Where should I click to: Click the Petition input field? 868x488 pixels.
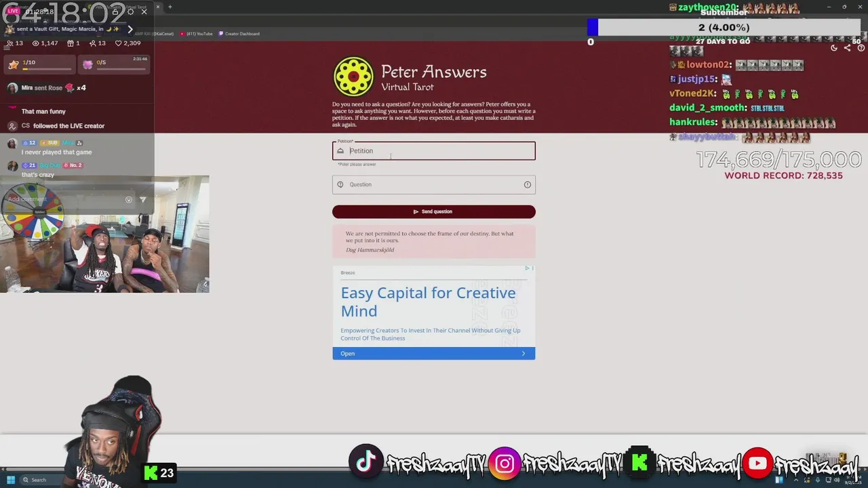pos(433,150)
